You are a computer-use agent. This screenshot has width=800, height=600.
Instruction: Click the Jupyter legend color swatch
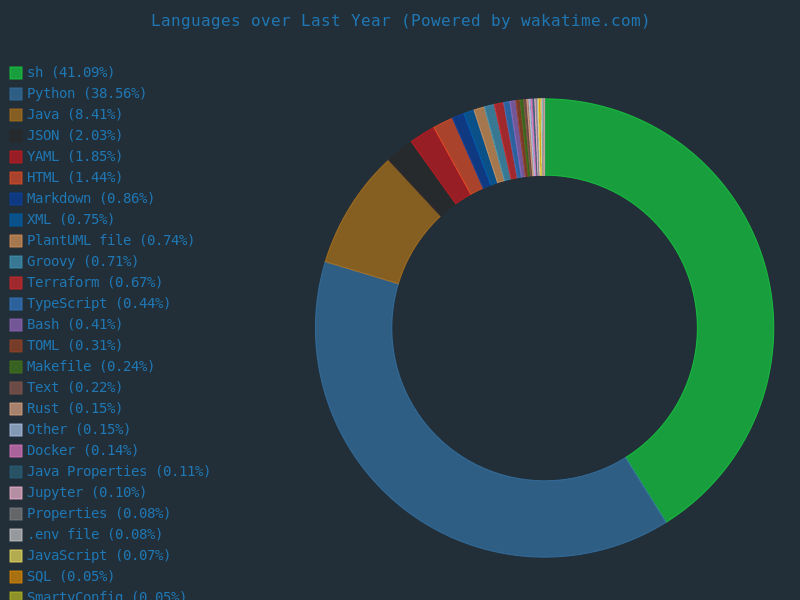coord(16,493)
